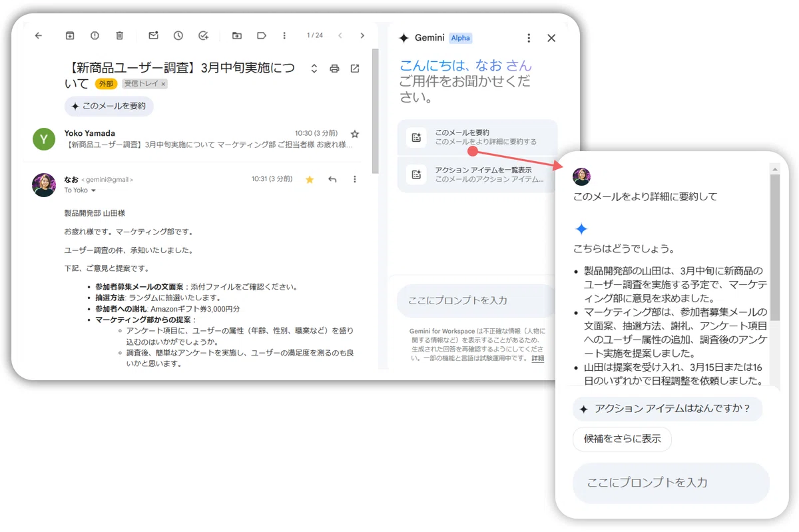Click the 10:31 (3 分前) timestamp
This screenshot has height=532, width=799.
click(272, 179)
